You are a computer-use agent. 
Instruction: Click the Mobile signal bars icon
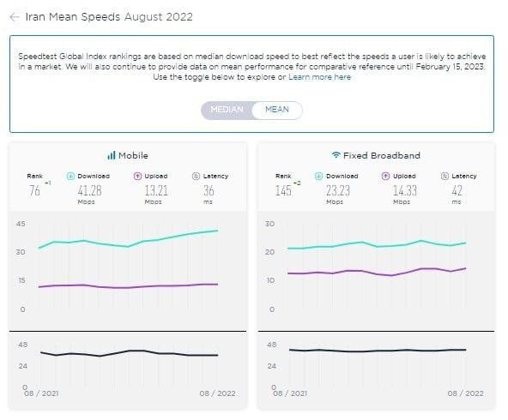pyautogui.click(x=112, y=156)
